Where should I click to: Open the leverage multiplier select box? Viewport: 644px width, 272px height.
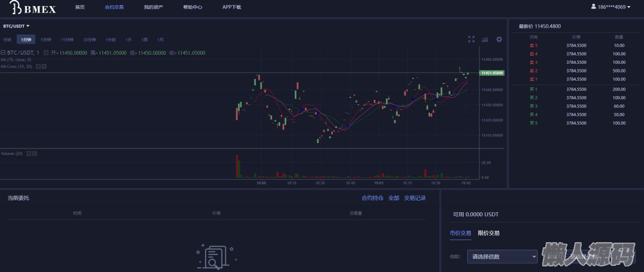501,257
